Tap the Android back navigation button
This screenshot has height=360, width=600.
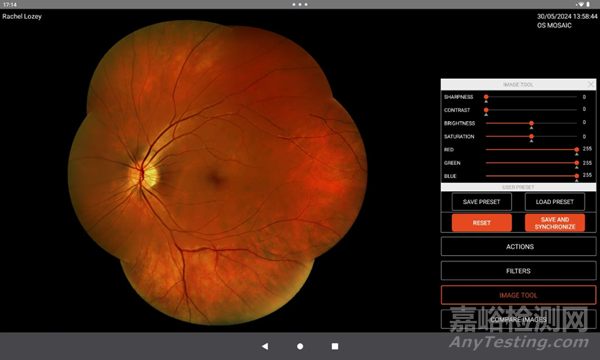[x=265, y=346]
